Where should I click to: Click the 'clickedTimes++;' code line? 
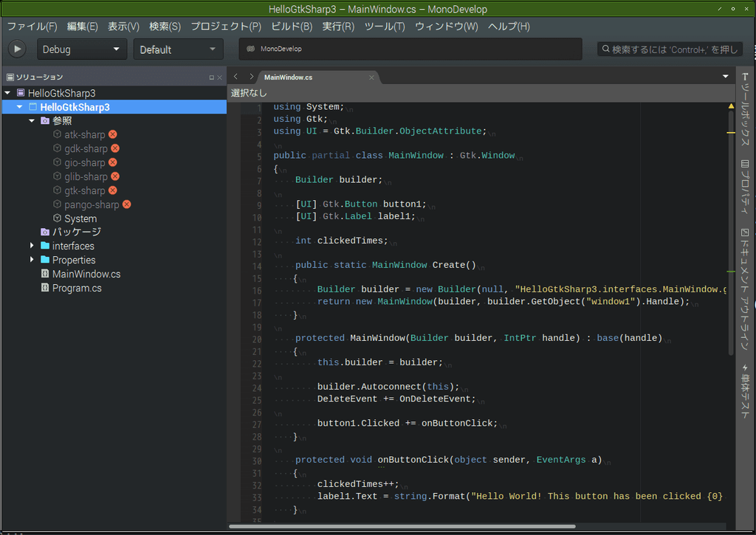tap(358, 484)
